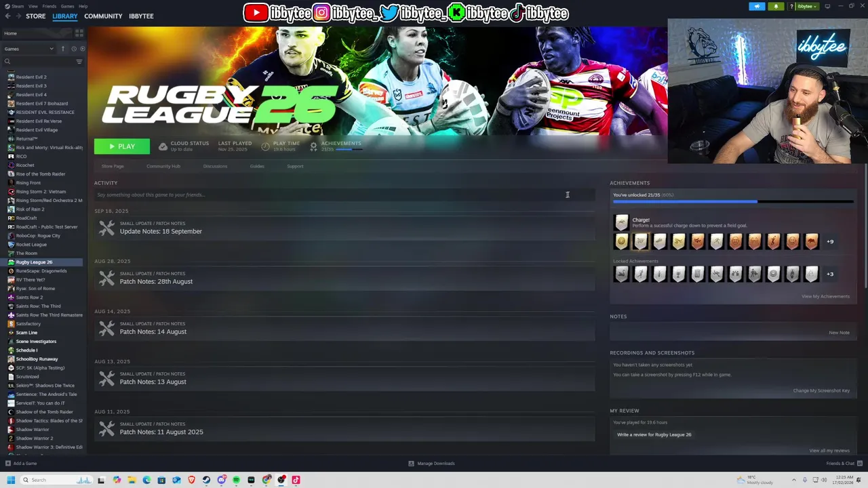Click the question mark help icon
The image size is (868, 488).
[x=791, y=6]
